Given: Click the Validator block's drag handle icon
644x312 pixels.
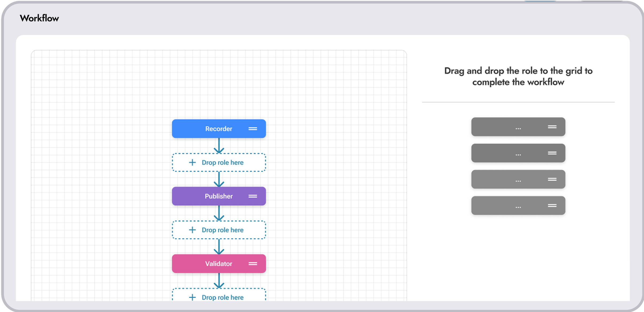Looking at the screenshot, I should pos(253,264).
